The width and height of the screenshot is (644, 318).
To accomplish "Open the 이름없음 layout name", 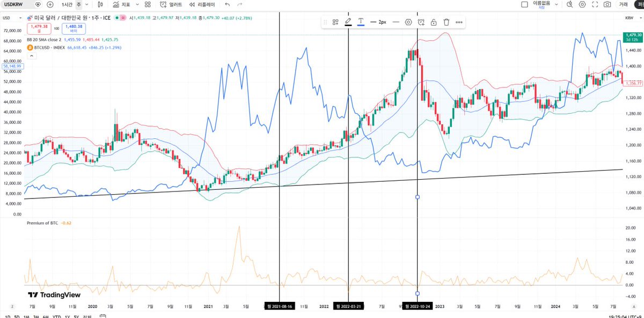I will tap(541, 4).
